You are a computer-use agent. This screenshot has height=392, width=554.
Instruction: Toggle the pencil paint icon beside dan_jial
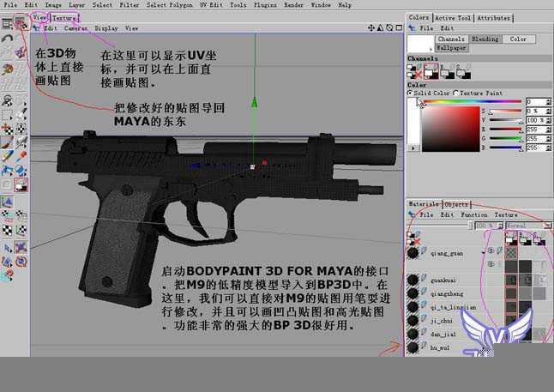pyautogui.click(x=424, y=332)
